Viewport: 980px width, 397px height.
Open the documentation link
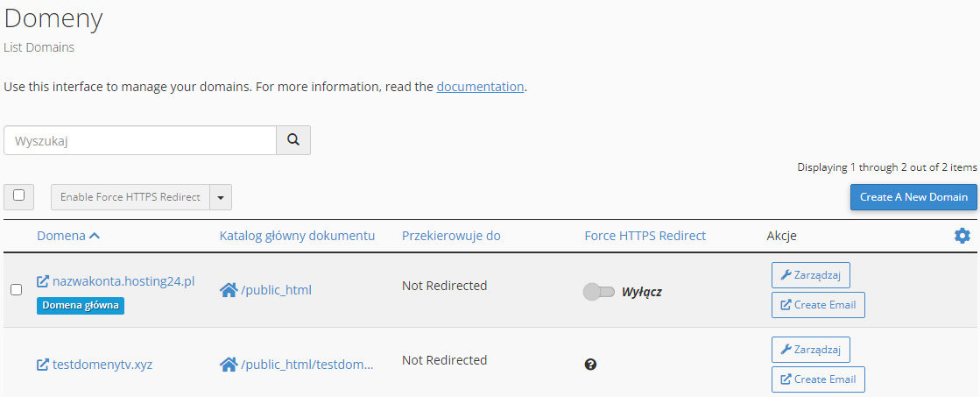coord(480,87)
